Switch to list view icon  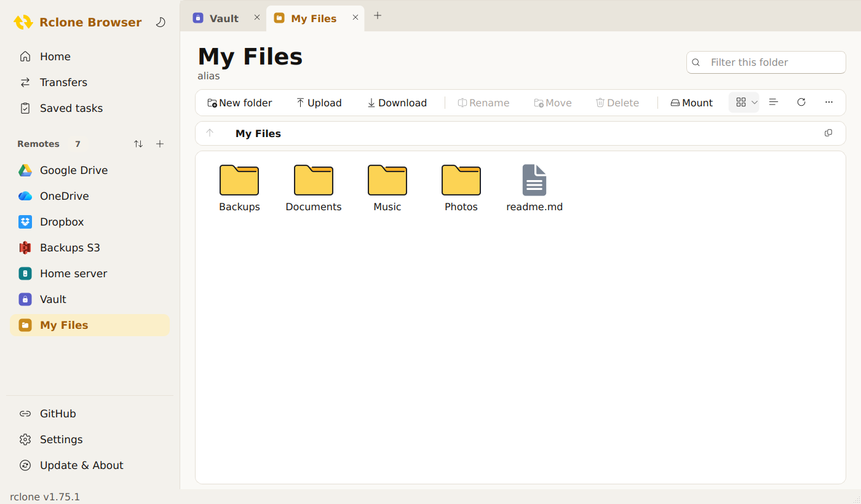tap(774, 102)
